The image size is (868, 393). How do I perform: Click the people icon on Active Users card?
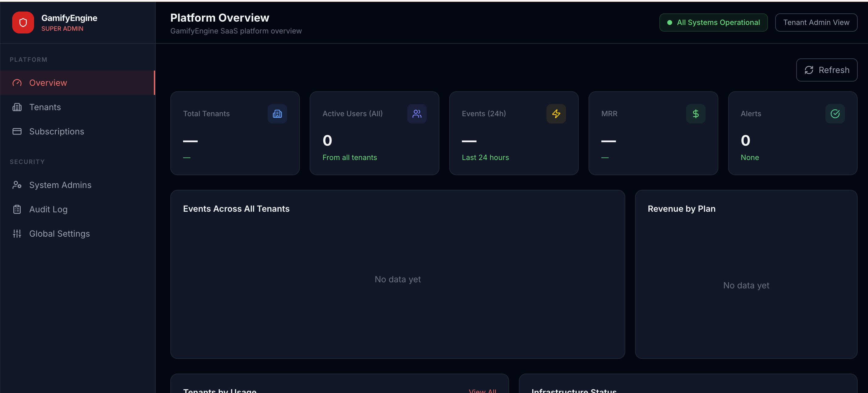(417, 113)
